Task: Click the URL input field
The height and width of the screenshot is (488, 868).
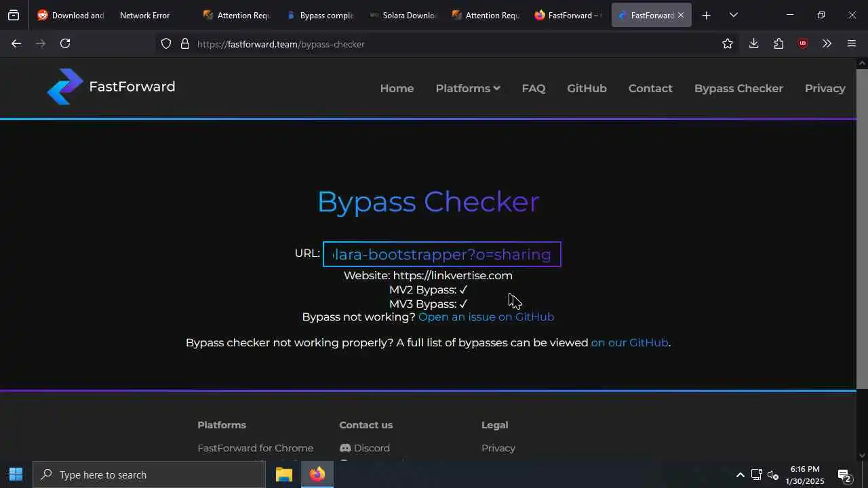Action: 442,254
